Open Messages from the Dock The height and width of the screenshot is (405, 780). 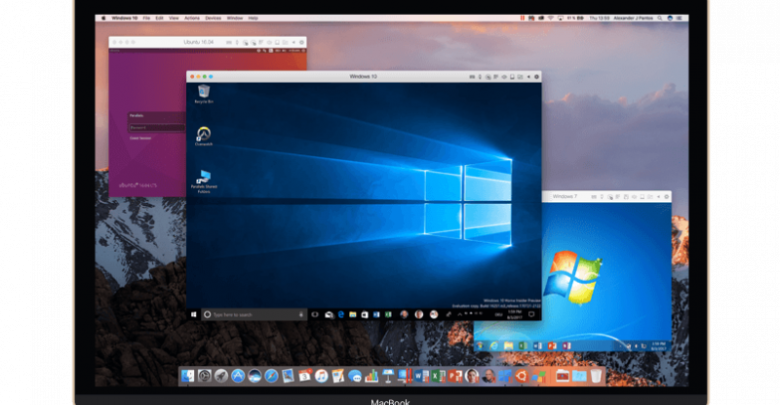coord(355,376)
